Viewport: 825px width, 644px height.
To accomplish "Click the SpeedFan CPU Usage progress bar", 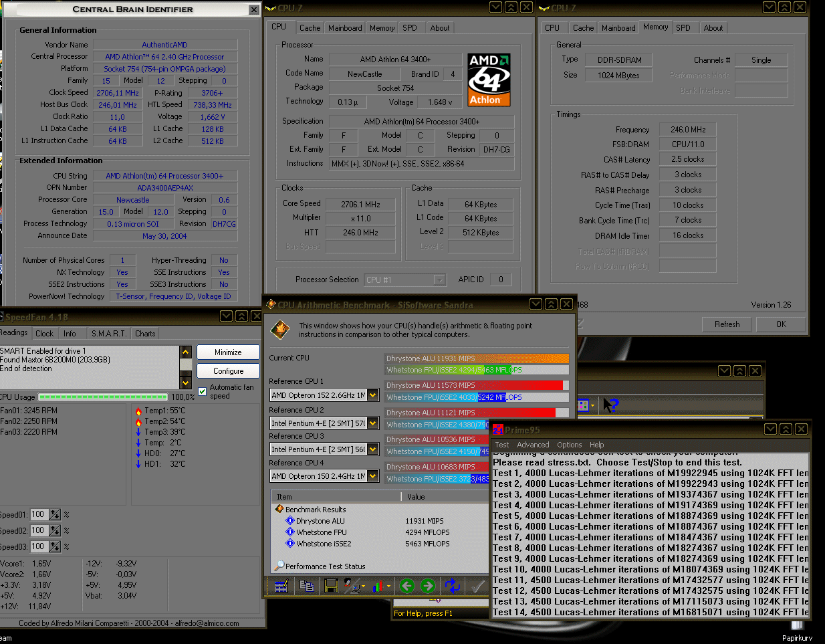I will coord(103,397).
